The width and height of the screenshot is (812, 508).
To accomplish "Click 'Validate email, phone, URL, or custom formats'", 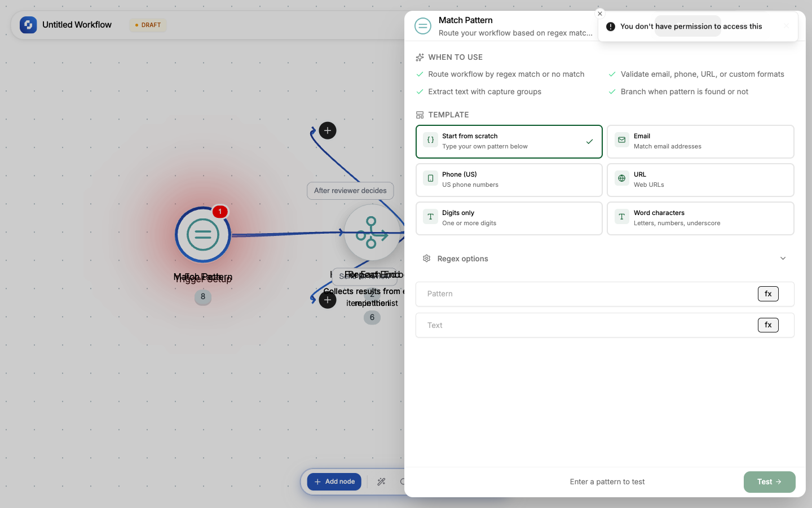I will pos(702,75).
